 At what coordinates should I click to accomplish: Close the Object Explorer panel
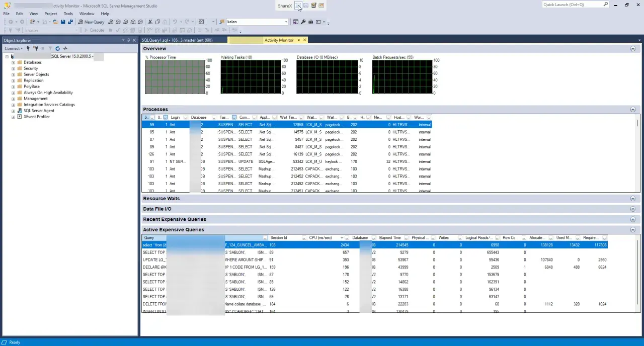click(134, 40)
